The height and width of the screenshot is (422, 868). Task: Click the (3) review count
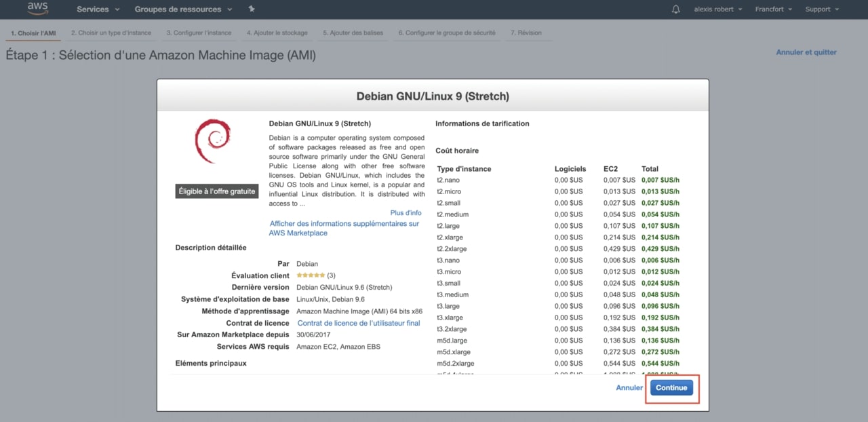pos(332,275)
